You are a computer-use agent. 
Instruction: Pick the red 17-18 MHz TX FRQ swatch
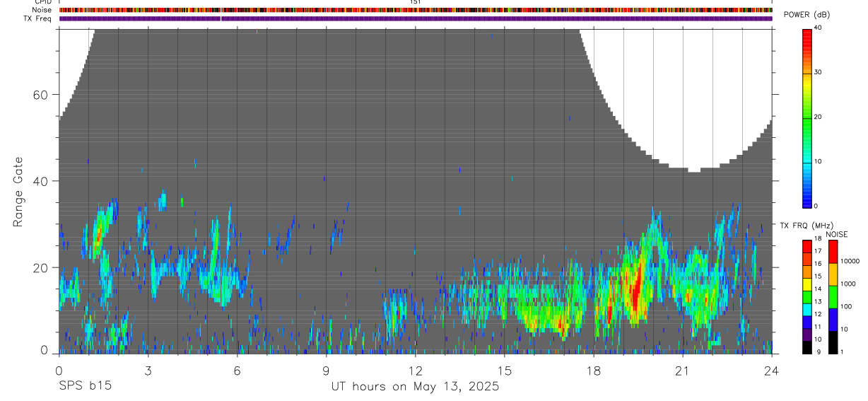[807, 246]
